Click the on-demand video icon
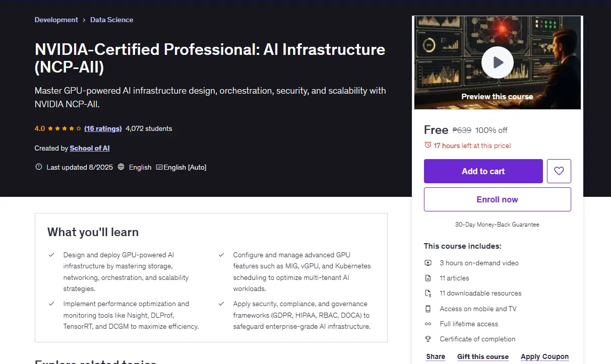The width and height of the screenshot is (611, 364). [x=428, y=263]
